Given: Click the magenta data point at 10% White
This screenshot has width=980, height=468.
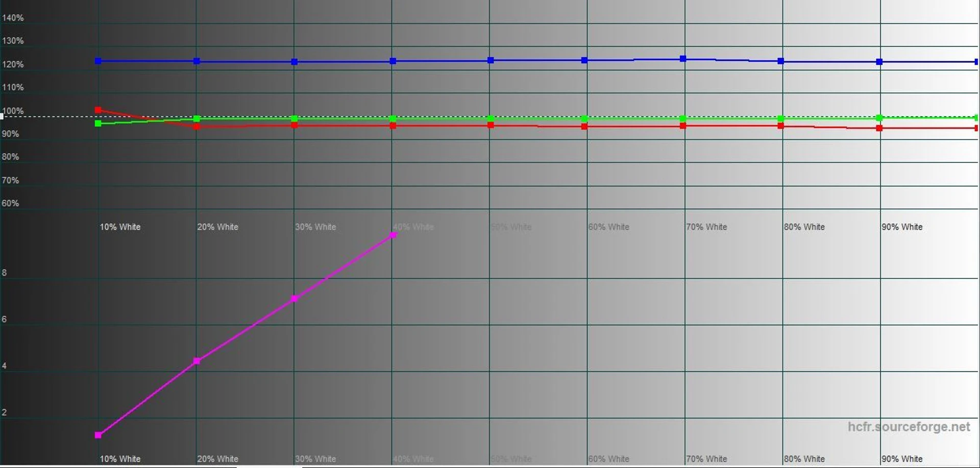Looking at the screenshot, I should coord(98,435).
